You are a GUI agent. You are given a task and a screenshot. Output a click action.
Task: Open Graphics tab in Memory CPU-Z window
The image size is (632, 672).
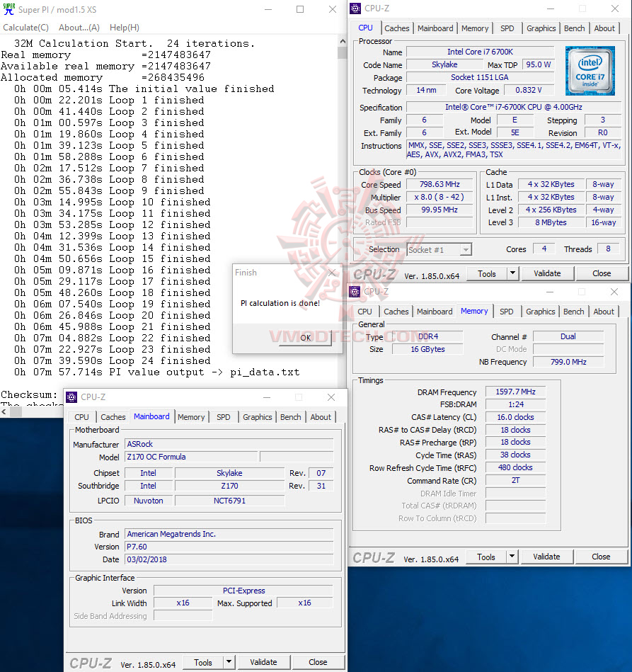(x=540, y=312)
